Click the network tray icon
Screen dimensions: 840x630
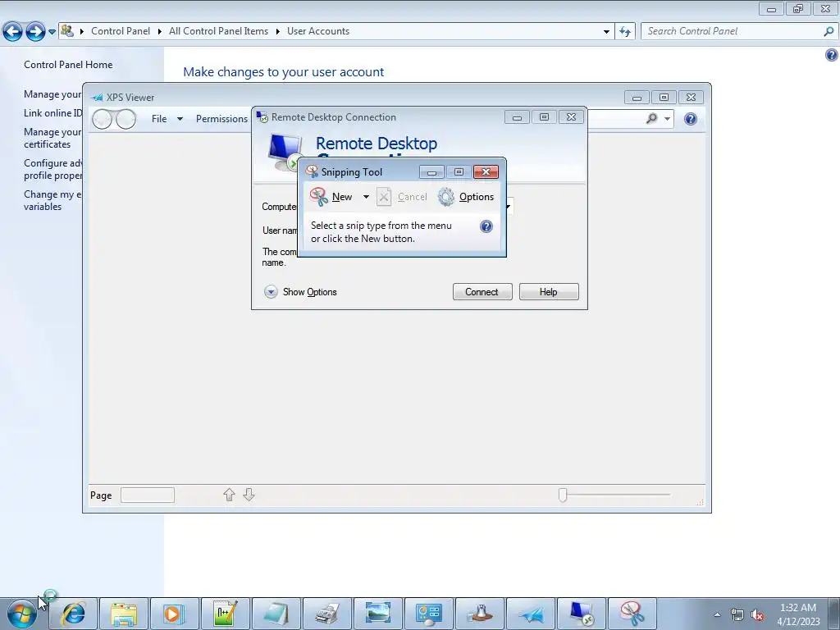(737, 615)
